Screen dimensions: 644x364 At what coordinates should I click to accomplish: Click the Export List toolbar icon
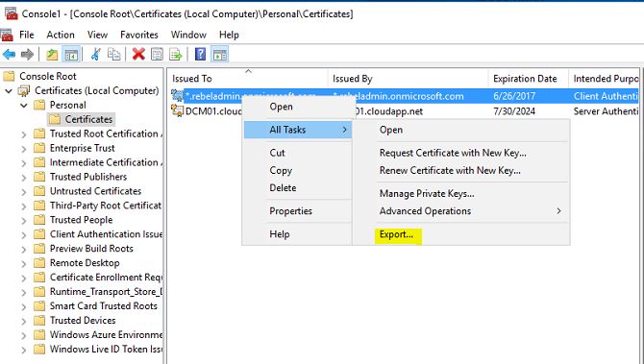pos(175,54)
